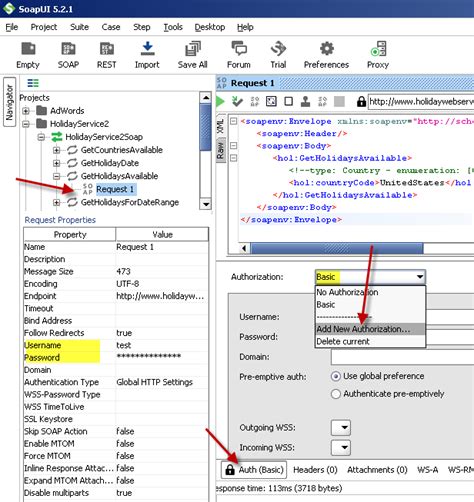Choose No Authorization from the dropdown list
The width and height of the screenshot is (474, 502).
point(370,292)
